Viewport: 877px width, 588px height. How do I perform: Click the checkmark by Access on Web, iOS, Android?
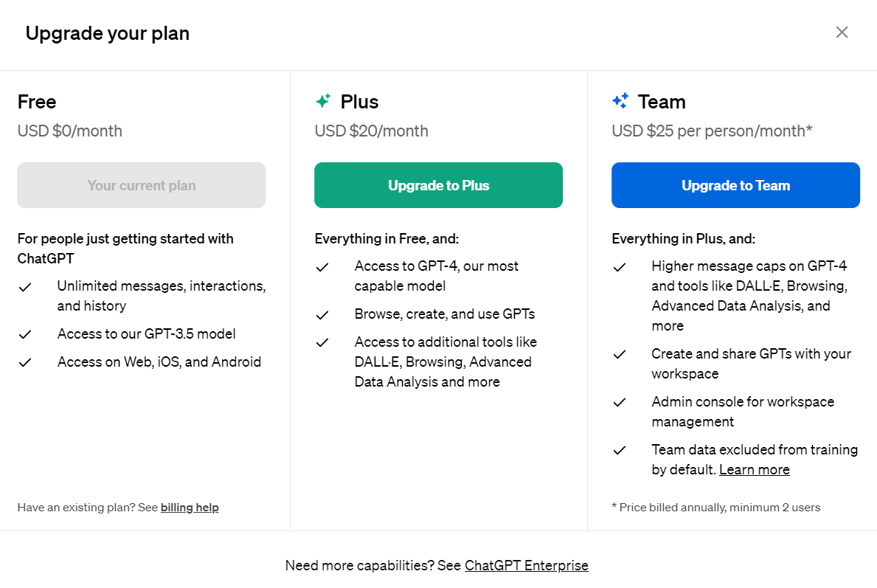[24, 362]
